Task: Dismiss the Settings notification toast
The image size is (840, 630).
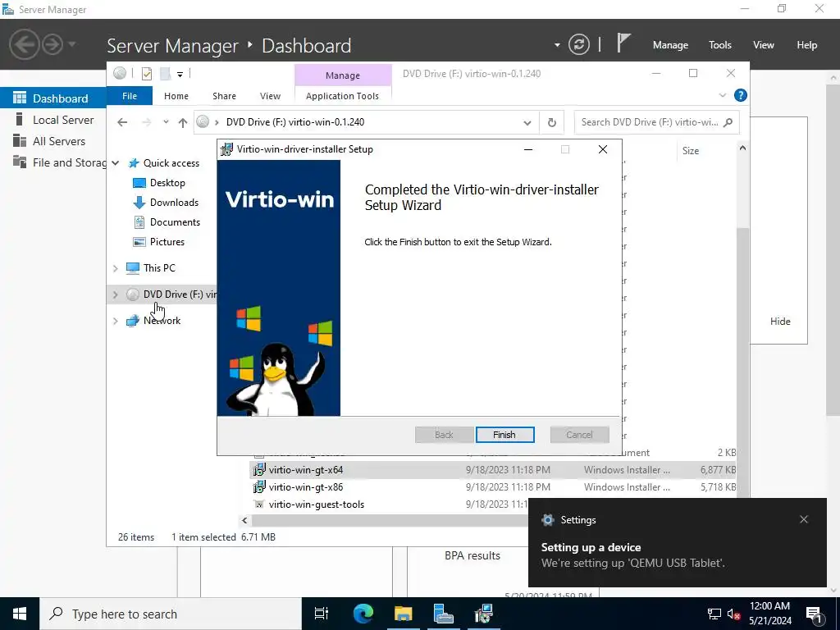Action: [804, 519]
